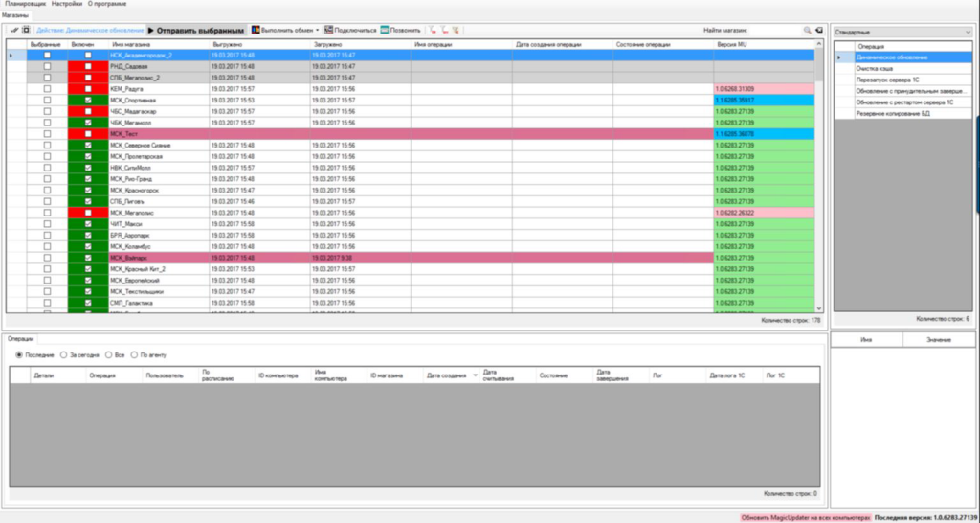Screen dimensions: 980x523
Task: Select the Все radio button
Action: click(x=109, y=354)
